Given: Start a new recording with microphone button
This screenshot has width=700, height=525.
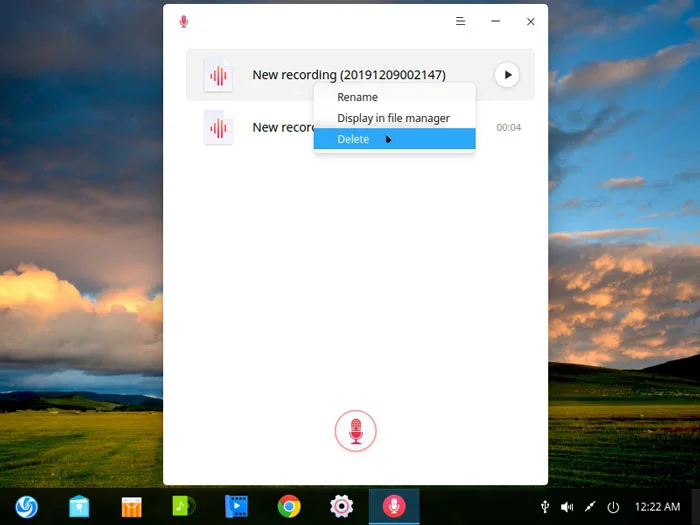Looking at the screenshot, I should click(355, 431).
